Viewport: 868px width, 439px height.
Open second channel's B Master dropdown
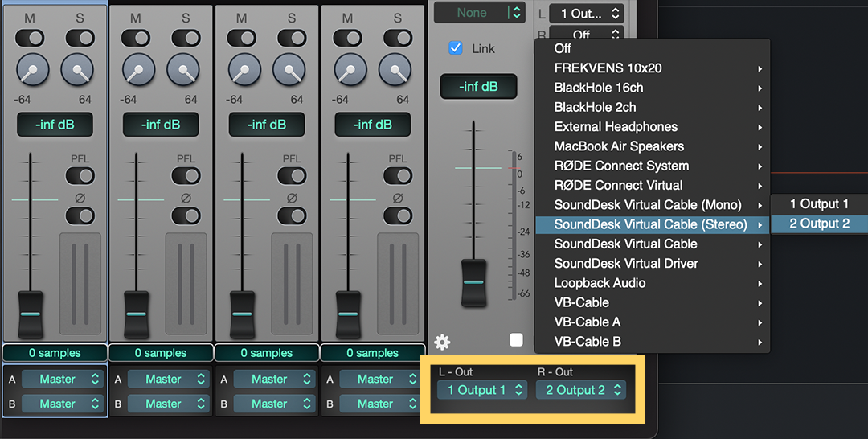pyautogui.click(x=169, y=404)
